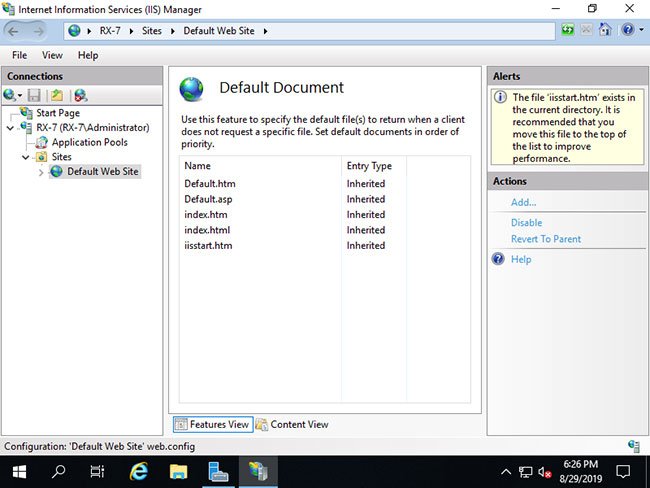Viewport: 650px width, 488px height.
Task: Click the Windows Start button
Action: click(19, 472)
